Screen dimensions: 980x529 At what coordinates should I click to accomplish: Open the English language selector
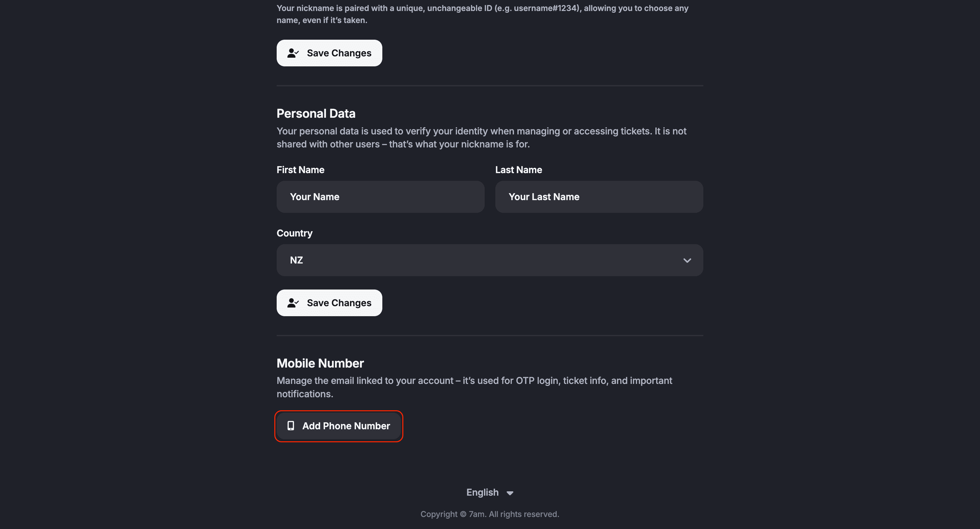click(483, 492)
